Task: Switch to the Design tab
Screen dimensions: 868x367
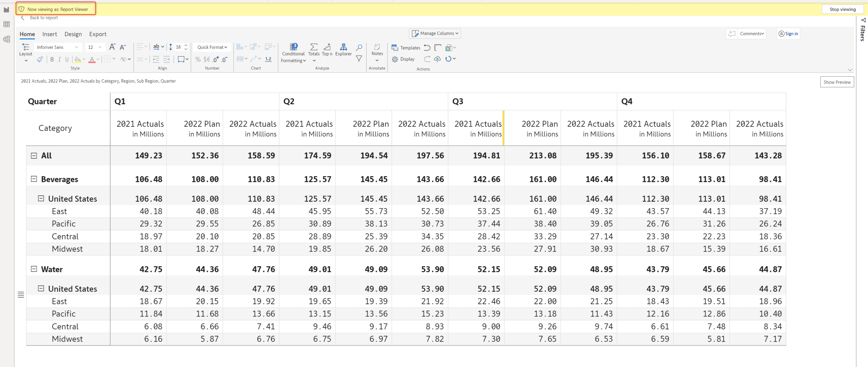Action: click(73, 34)
